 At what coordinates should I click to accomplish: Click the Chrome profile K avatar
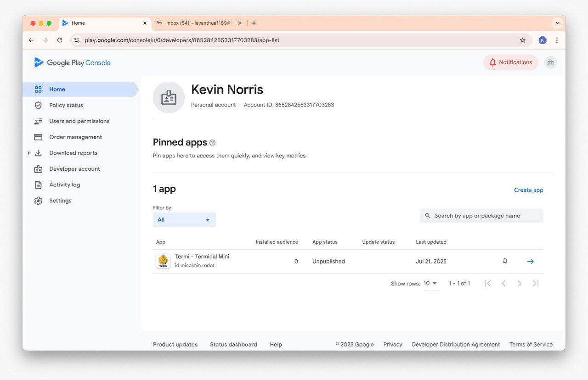(543, 40)
